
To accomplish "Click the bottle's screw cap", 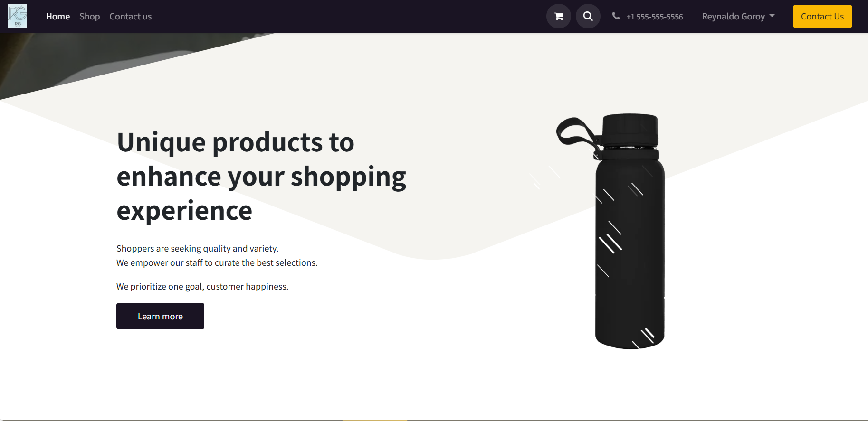I will click(630, 129).
